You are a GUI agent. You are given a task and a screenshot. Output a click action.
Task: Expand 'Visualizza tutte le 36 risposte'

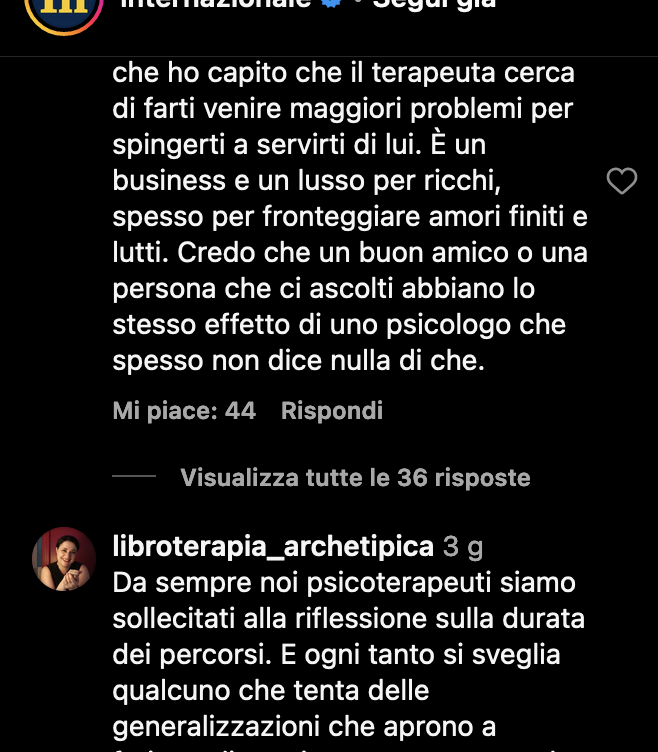(x=355, y=478)
